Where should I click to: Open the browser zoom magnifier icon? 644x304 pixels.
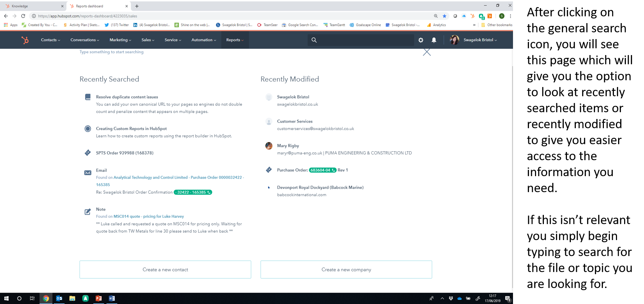tap(436, 16)
